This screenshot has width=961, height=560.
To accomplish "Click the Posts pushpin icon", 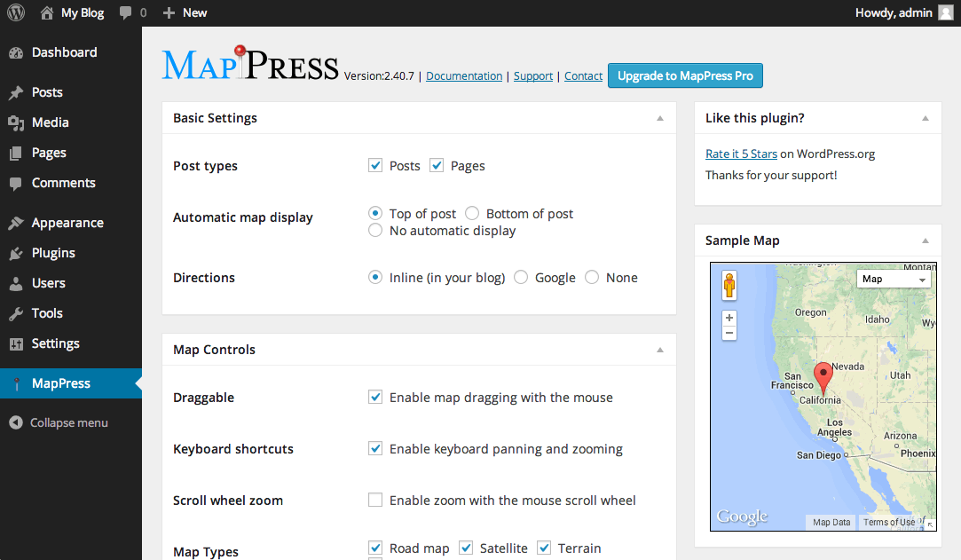I will click(16, 92).
